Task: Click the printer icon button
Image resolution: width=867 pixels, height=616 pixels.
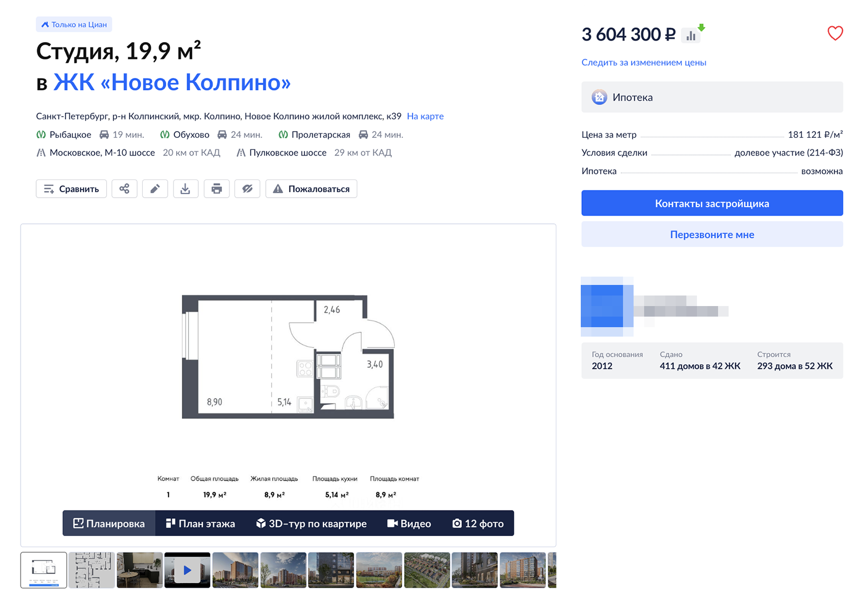Action: pyautogui.click(x=217, y=189)
